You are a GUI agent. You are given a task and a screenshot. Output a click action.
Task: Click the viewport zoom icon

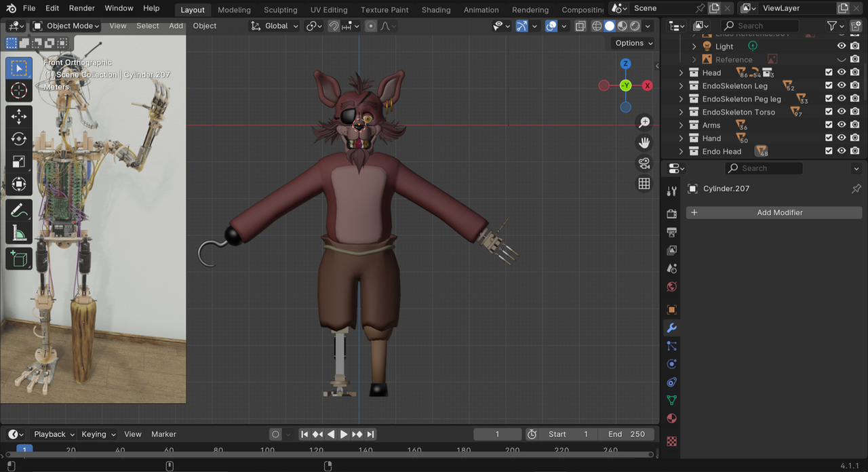644,123
